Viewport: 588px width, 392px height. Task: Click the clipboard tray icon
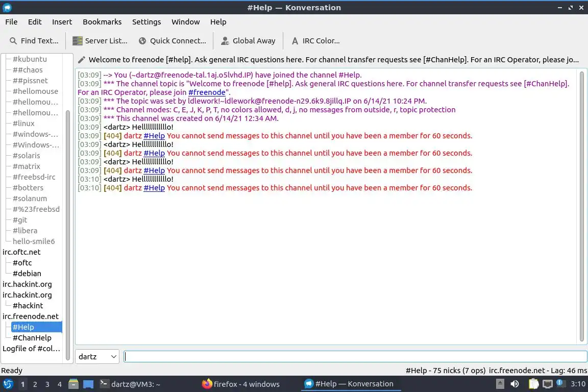click(533, 384)
